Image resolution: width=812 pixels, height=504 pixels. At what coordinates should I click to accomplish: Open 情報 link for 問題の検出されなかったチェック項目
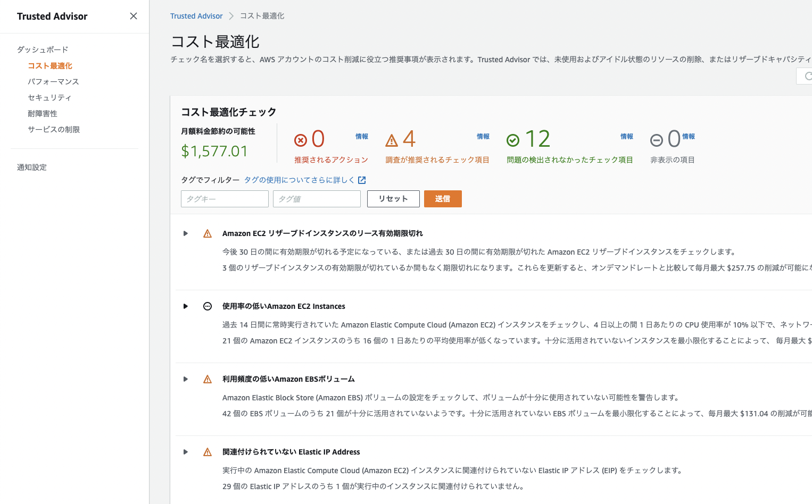(627, 137)
